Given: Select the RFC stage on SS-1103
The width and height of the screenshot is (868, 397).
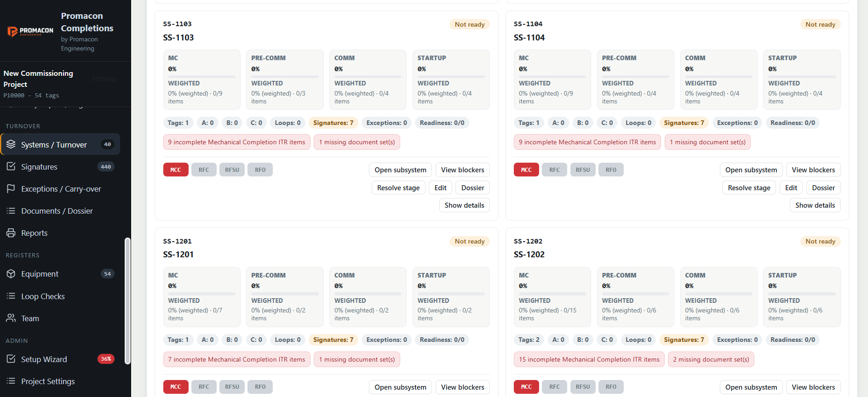Looking at the screenshot, I should [x=204, y=170].
